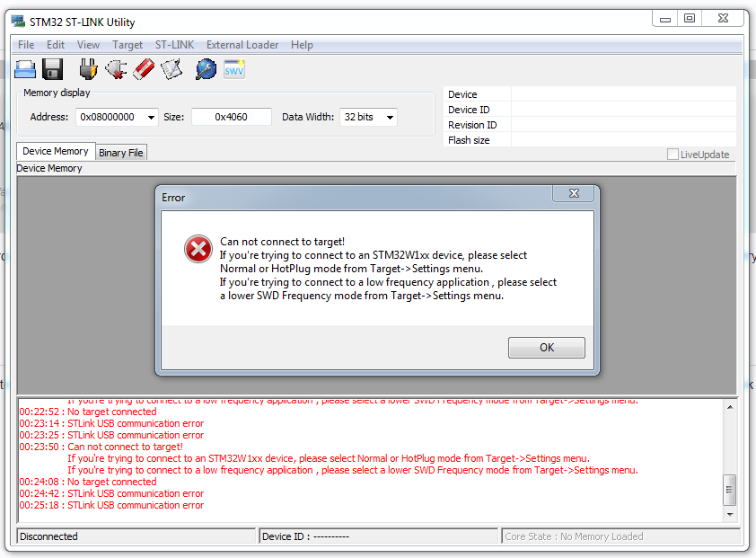Click the Open file toolbar icon

[25, 69]
